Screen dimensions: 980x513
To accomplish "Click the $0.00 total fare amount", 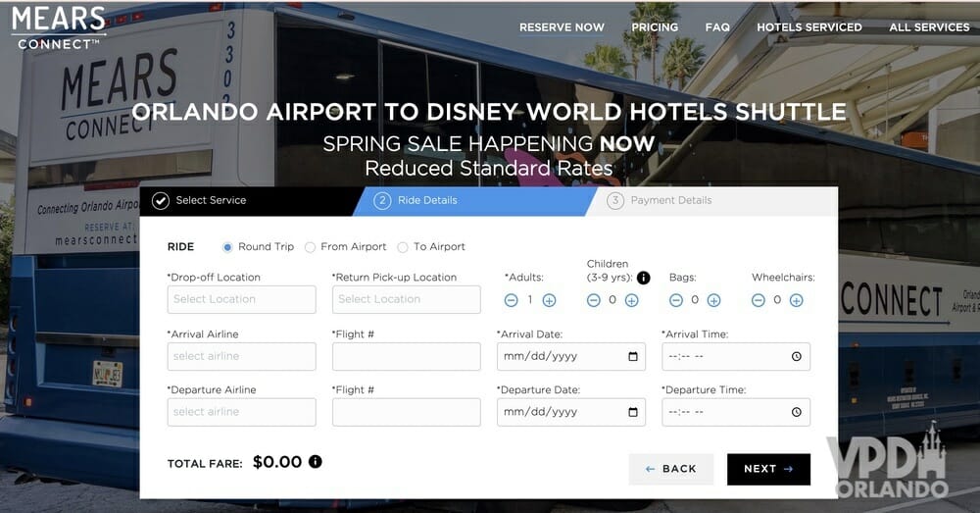I will pyautogui.click(x=277, y=462).
